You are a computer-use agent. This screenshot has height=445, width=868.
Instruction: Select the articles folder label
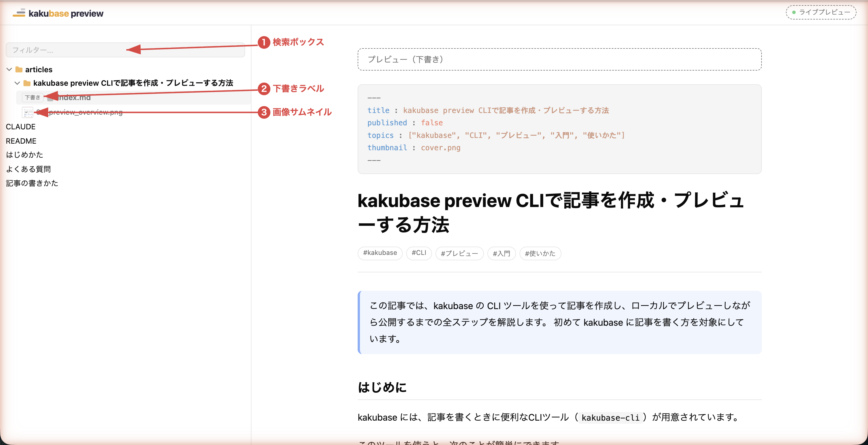[x=39, y=69]
